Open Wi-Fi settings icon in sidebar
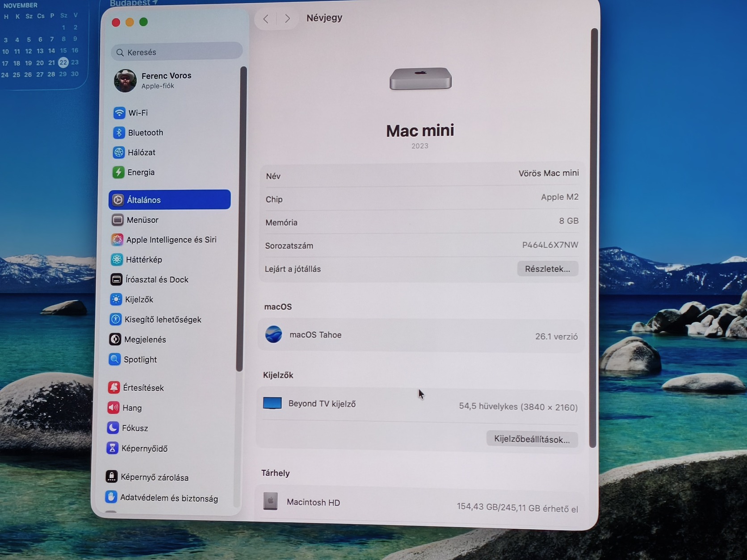Image resolution: width=747 pixels, height=560 pixels. coord(119,113)
